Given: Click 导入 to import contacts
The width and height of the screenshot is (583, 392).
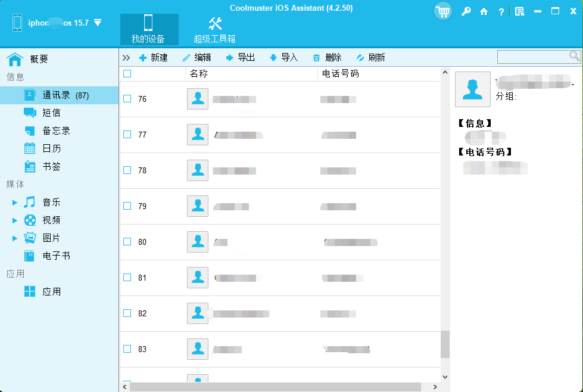Looking at the screenshot, I should (284, 58).
